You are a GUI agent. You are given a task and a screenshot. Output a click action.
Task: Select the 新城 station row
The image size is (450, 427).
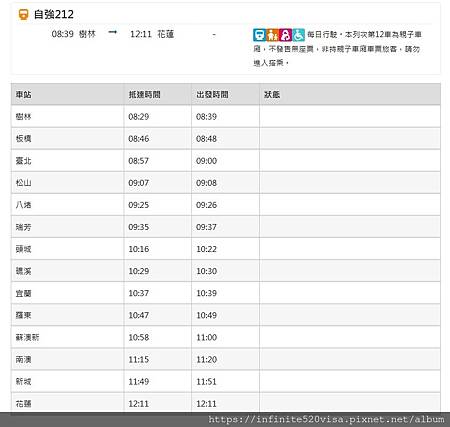[226, 381]
